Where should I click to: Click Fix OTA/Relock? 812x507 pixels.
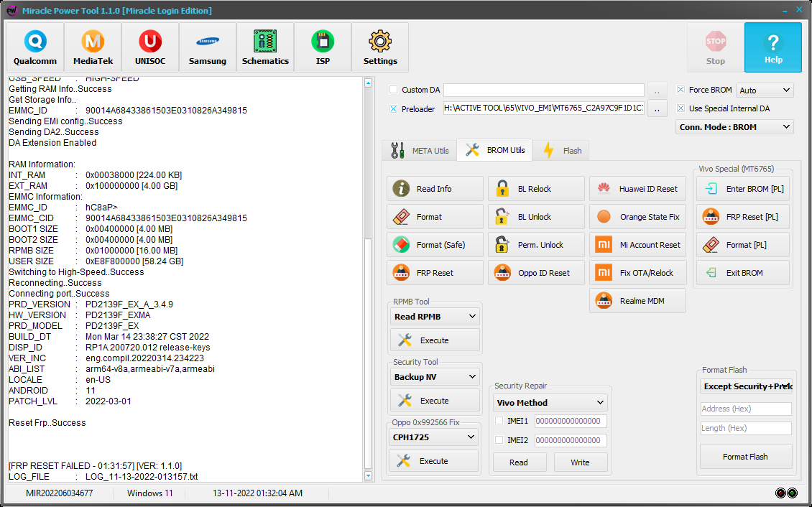click(x=638, y=273)
